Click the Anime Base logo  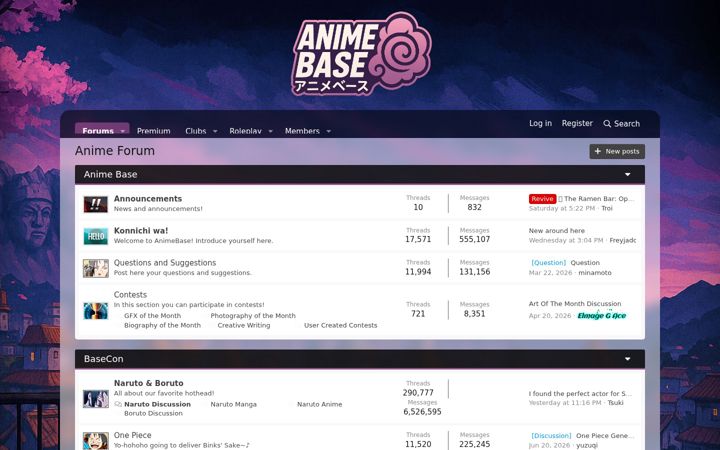(361, 54)
